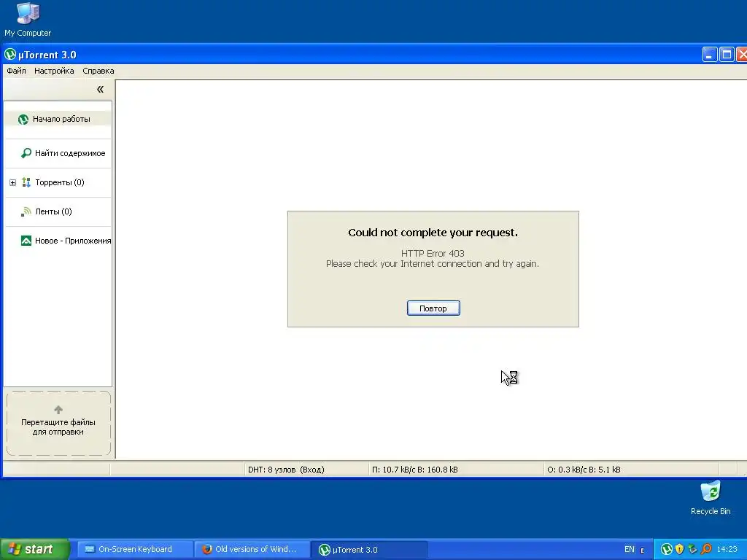747x560 pixels.
Task: Switch to the Firefox Old versions taskbar button
Action: (252, 549)
